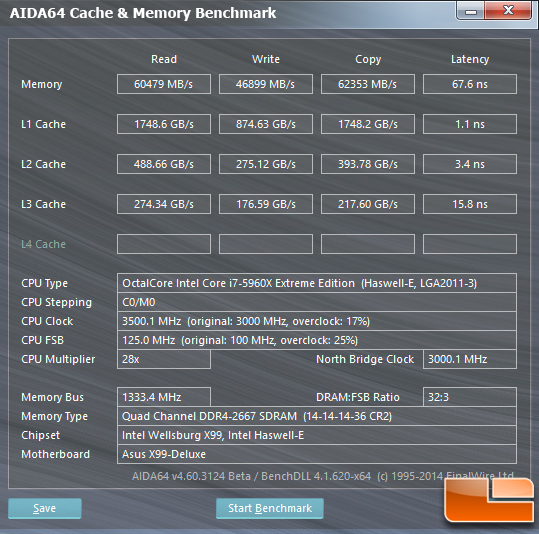Click the Read column header
This screenshot has width=539, height=534.
click(x=164, y=59)
